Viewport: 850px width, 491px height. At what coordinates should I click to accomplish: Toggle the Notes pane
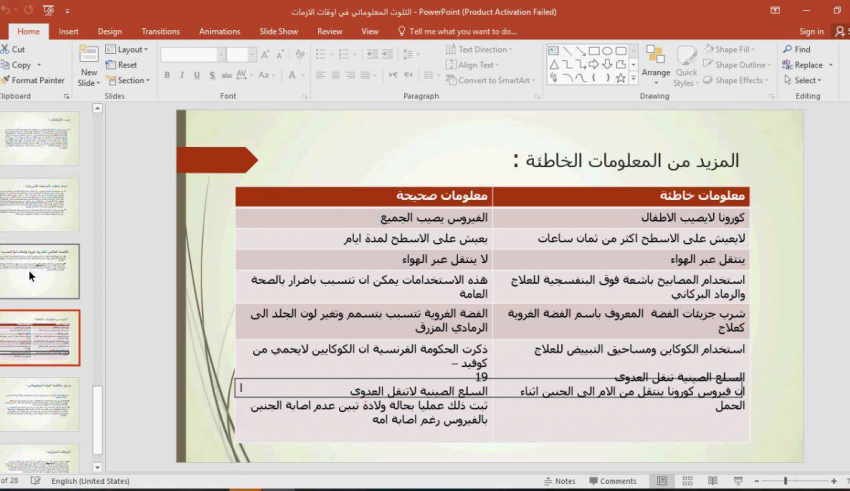(560, 481)
